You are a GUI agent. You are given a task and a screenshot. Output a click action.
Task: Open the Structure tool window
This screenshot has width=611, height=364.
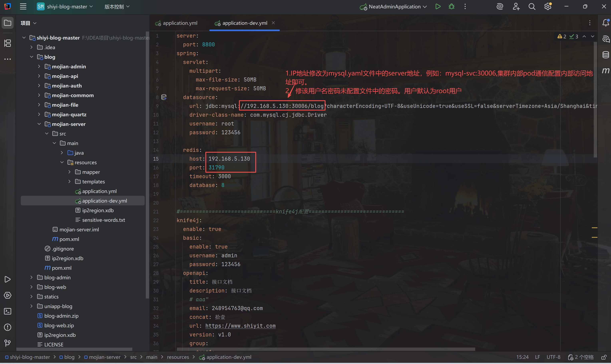pos(8,43)
